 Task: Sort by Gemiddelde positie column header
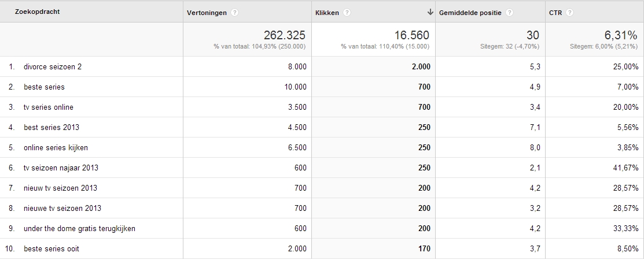[x=470, y=13]
